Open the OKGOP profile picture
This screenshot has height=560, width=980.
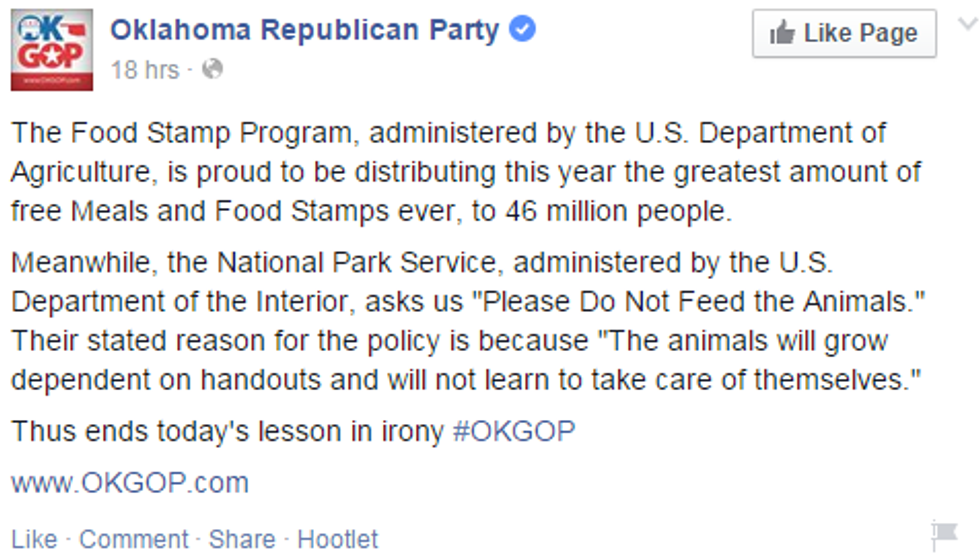(x=52, y=50)
